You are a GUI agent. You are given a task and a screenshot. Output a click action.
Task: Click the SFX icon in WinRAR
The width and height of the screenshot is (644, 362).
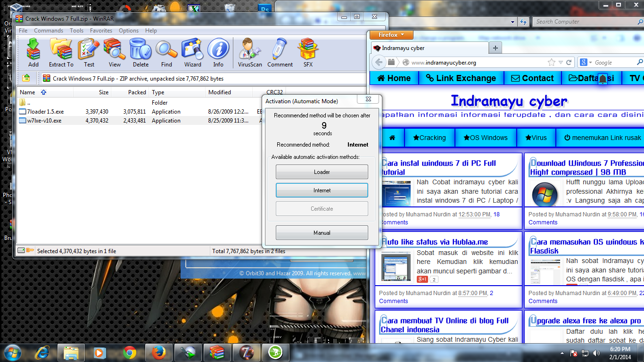pyautogui.click(x=308, y=53)
